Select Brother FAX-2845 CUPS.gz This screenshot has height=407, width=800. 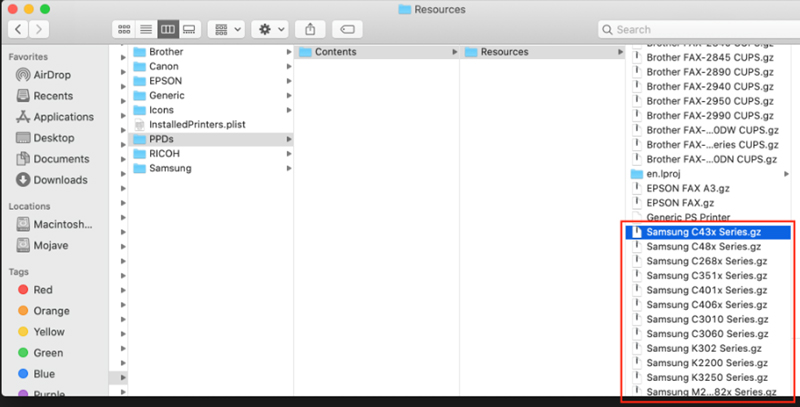(709, 58)
